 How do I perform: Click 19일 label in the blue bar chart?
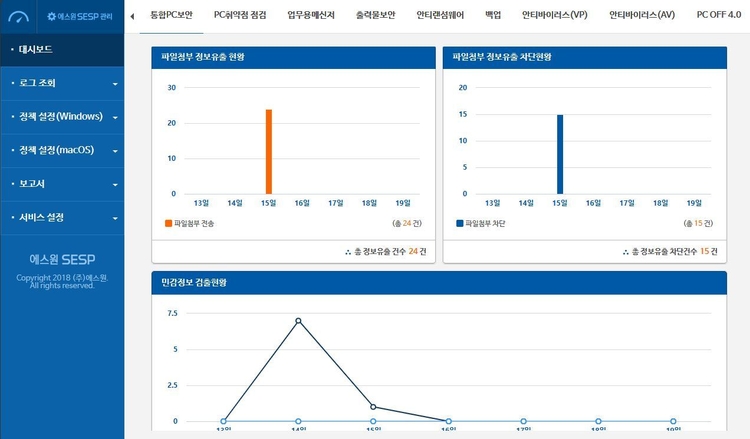tap(694, 203)
